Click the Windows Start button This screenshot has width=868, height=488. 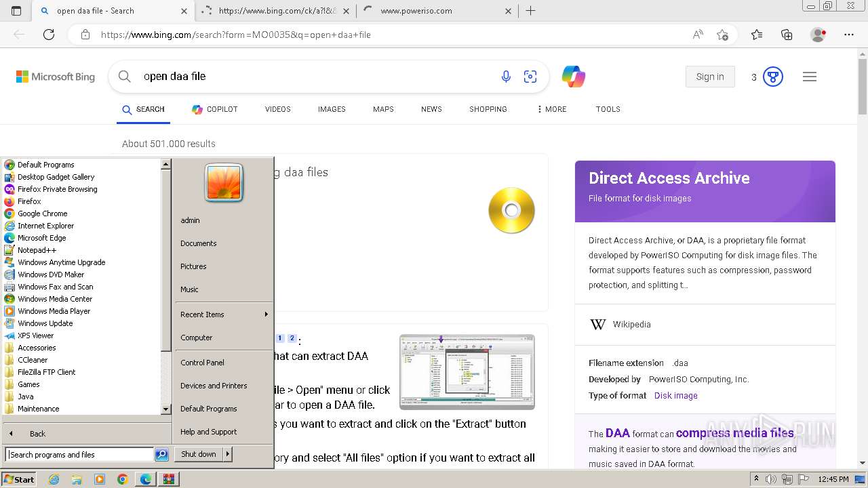[19, 479]
